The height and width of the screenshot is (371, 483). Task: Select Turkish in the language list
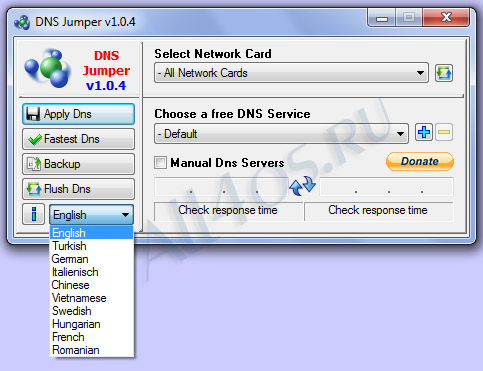tap(91, 246)
